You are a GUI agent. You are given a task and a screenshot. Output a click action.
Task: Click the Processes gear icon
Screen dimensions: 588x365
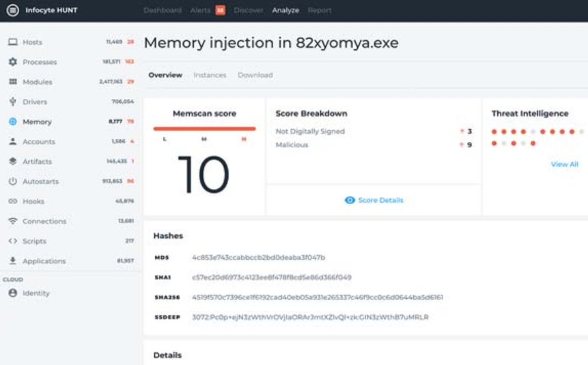[x=12, y=62]
